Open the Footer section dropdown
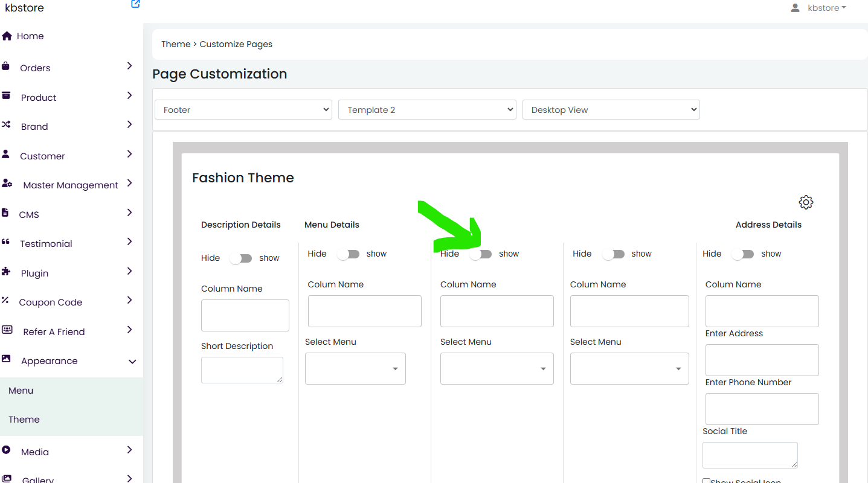 point(243,110)
